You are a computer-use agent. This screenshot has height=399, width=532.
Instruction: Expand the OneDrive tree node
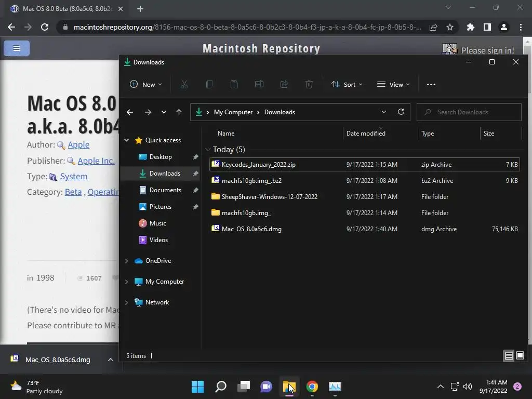127,261
